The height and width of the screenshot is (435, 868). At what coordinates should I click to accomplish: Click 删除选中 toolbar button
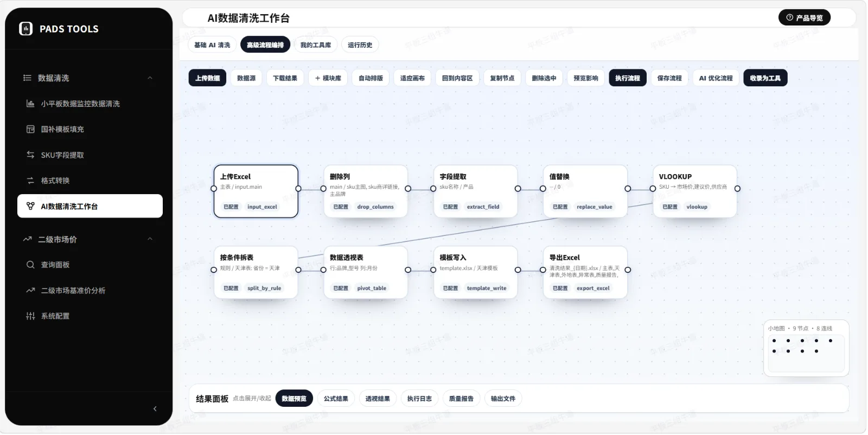[544, 78]
